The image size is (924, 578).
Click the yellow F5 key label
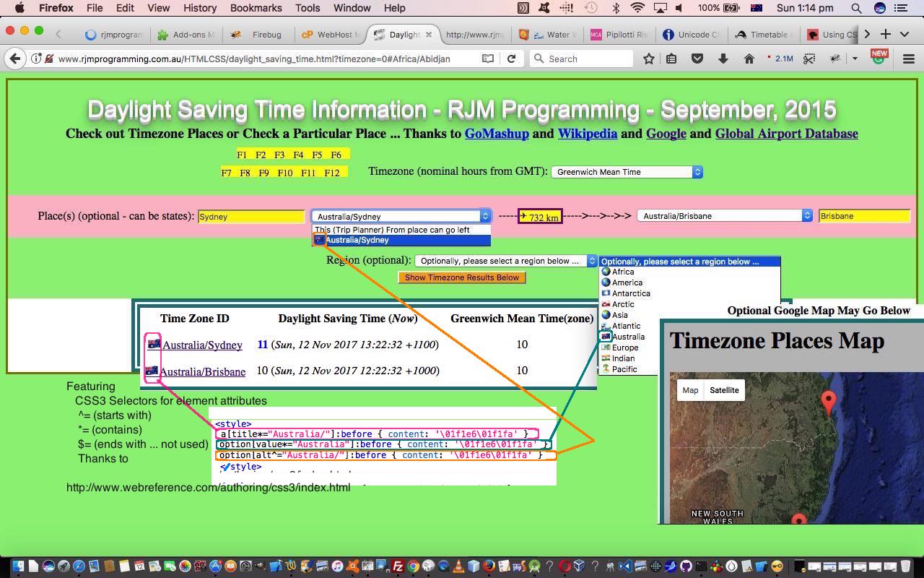tap(317, 155)
